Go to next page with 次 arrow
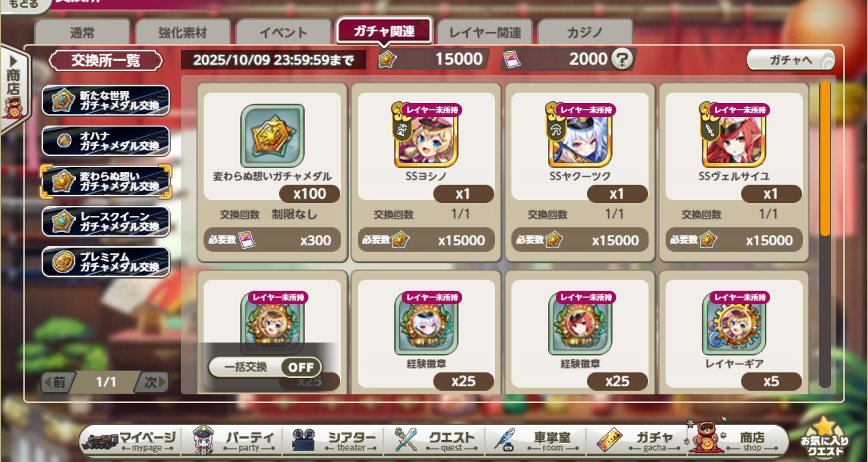 pyautogui.click(x=151, y=382)
